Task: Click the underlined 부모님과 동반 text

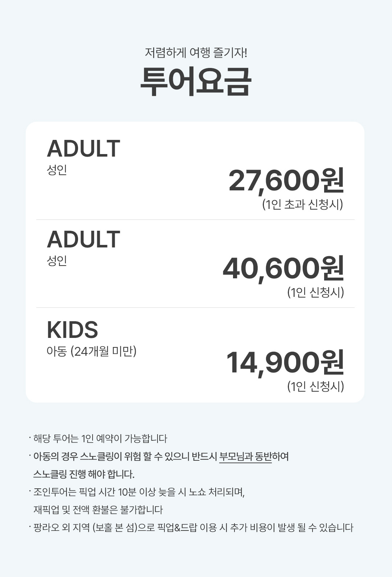Action: click(x=245, y=456)
